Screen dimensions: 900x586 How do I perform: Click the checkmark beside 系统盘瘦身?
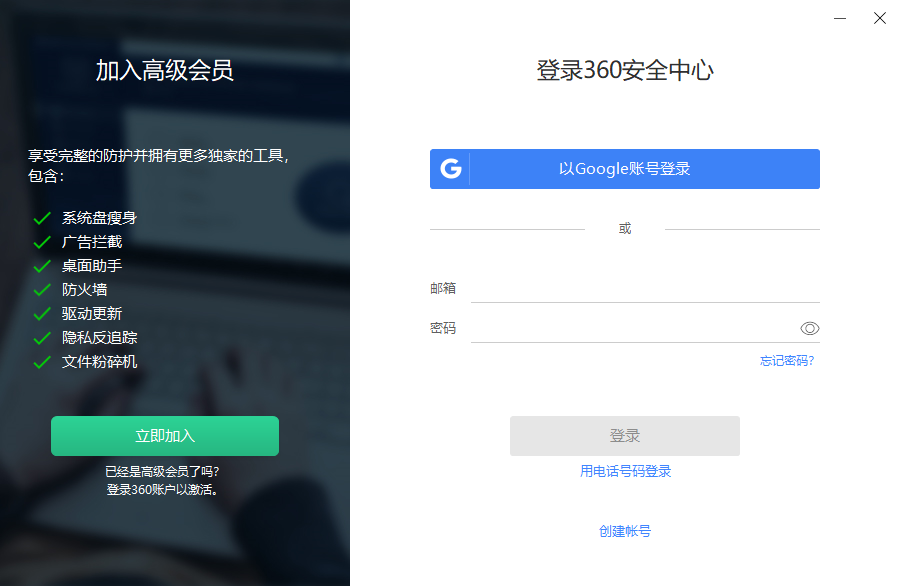point(42,218)
